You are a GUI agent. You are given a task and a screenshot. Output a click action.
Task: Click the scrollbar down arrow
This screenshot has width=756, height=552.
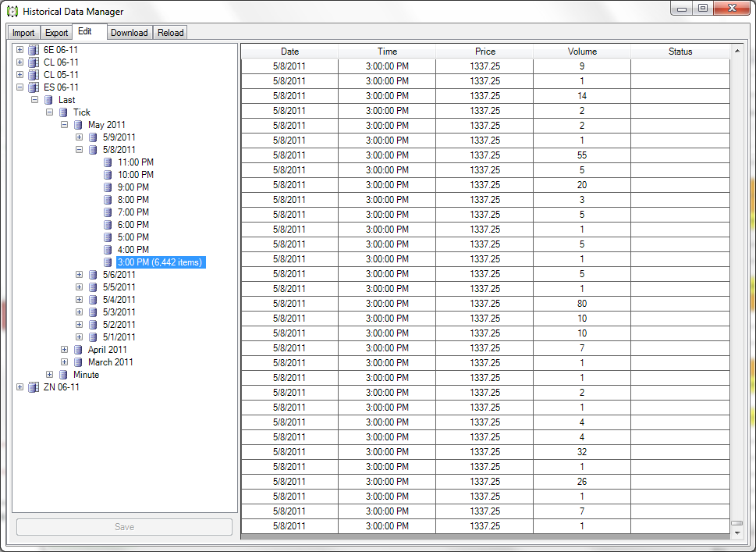[736, 532]
